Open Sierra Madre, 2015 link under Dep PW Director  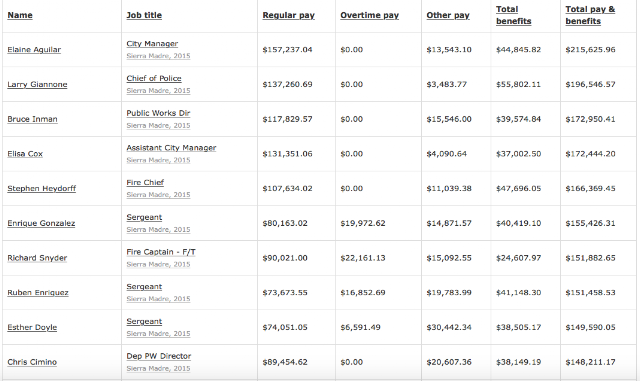[158, 368]
